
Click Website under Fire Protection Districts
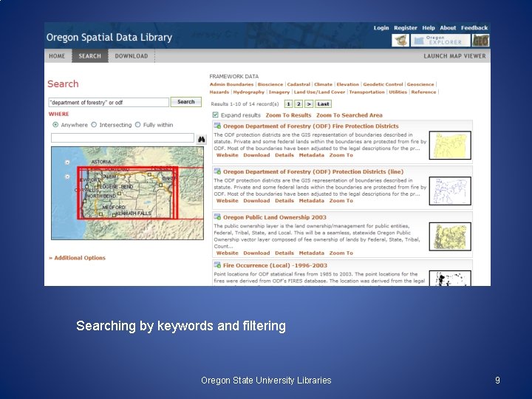tap(228, 155)
